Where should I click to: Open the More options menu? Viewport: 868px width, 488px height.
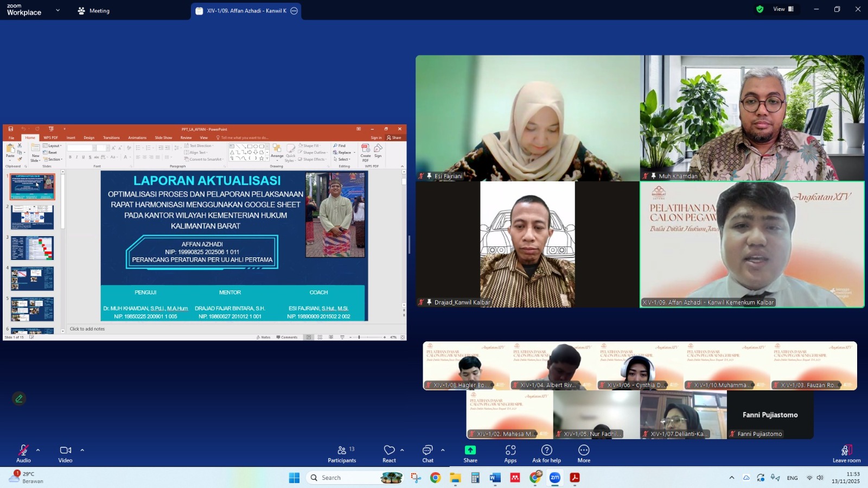[584, 454]
